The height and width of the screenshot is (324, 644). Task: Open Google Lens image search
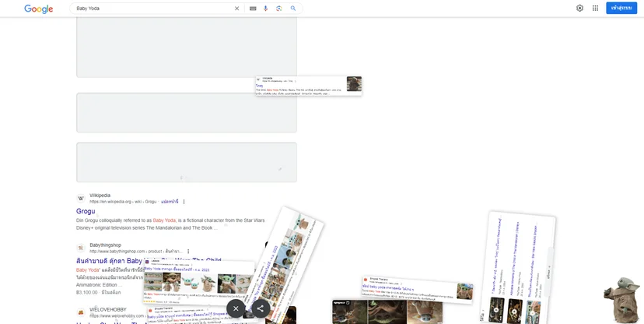click(279, 9)
